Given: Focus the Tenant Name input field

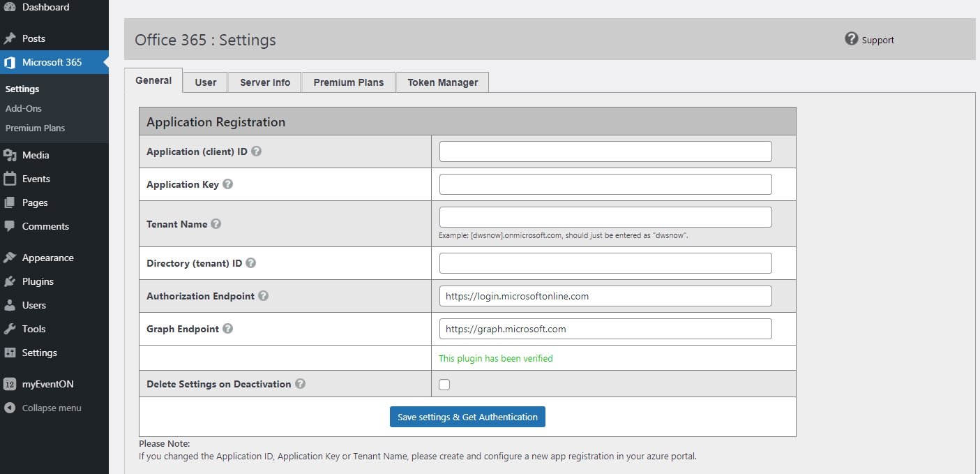Looking at the screenshot, I should click(x=605, y=217).
